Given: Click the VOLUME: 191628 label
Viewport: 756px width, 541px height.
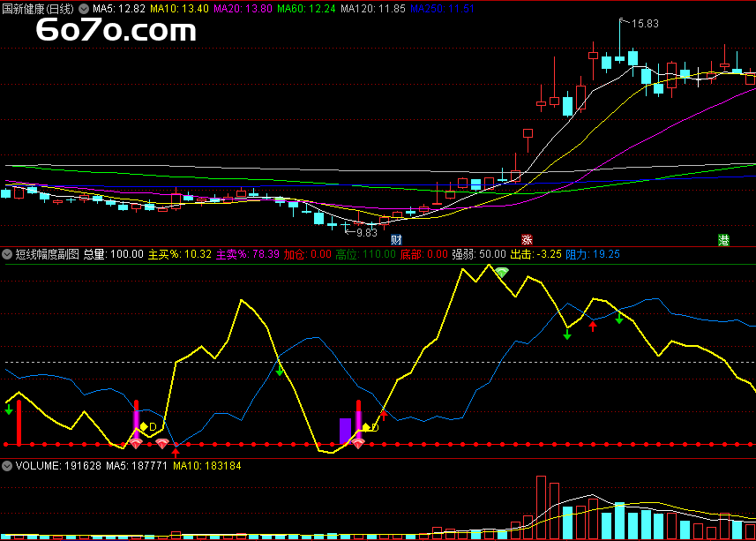Looking at the screenshot, I should 58,466.
